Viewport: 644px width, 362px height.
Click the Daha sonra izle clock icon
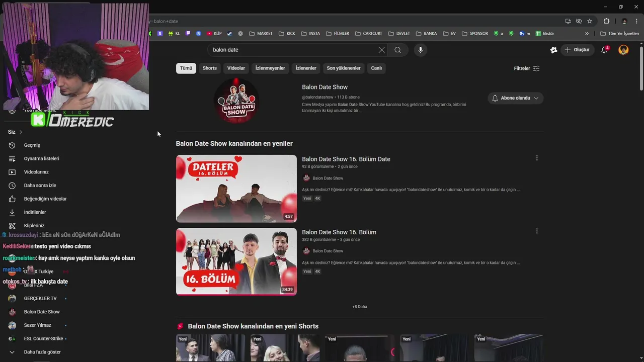pos(12,186)
